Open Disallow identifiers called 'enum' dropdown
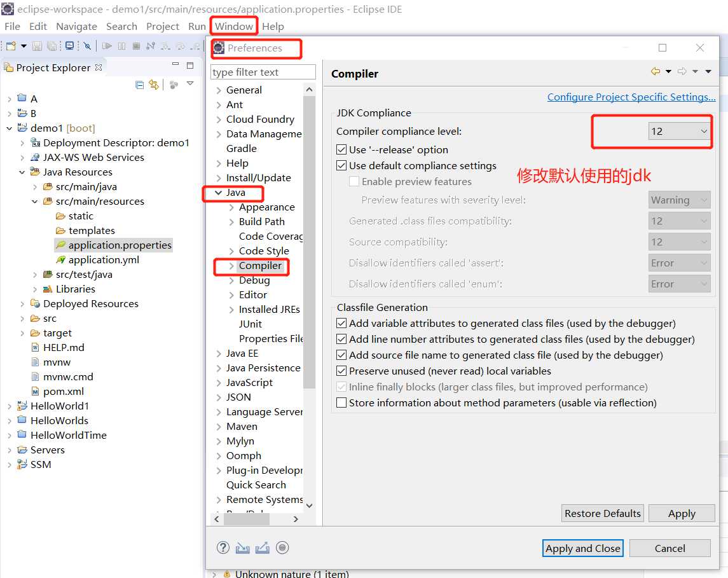The width and height of the screenshot is (728, 578). point(679,284)
